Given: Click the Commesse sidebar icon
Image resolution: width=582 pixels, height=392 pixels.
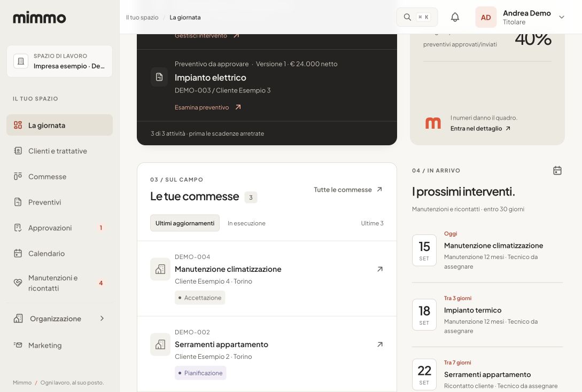Looking at the screenshot, I should (x=18, y=176).
